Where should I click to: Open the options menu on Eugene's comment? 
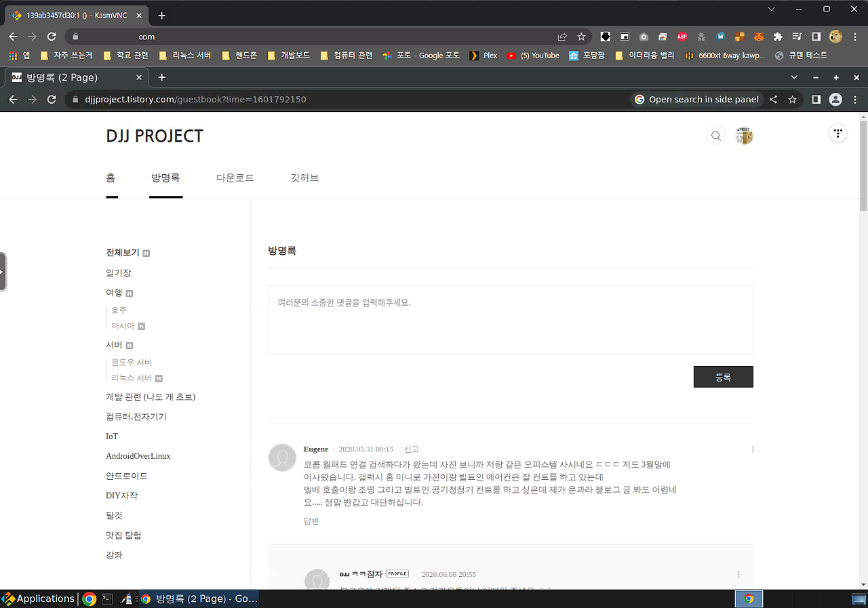pos(752,449)
